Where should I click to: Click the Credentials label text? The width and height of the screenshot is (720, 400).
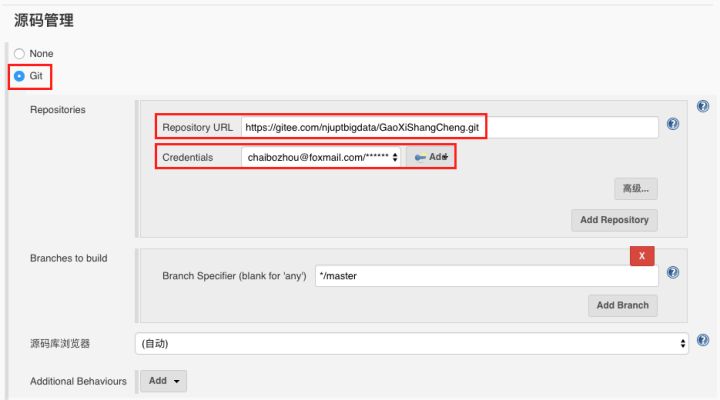[x=188, y=157]
